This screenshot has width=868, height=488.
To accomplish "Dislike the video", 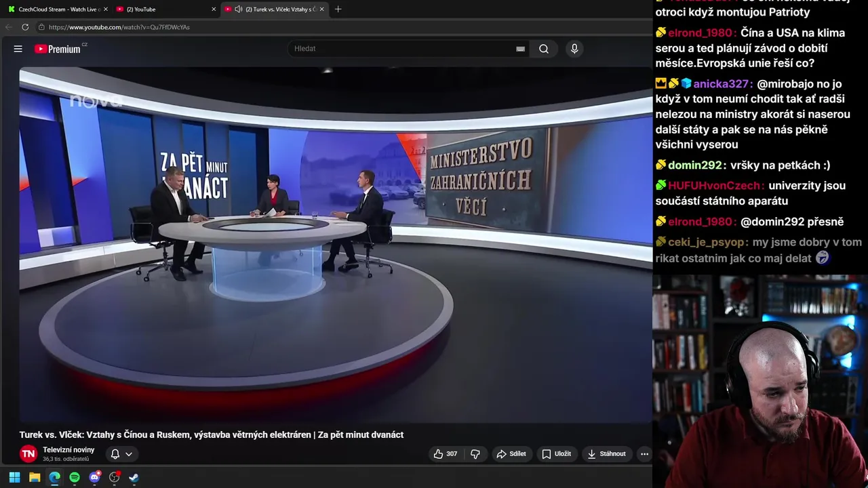I will tap(475, 453).
